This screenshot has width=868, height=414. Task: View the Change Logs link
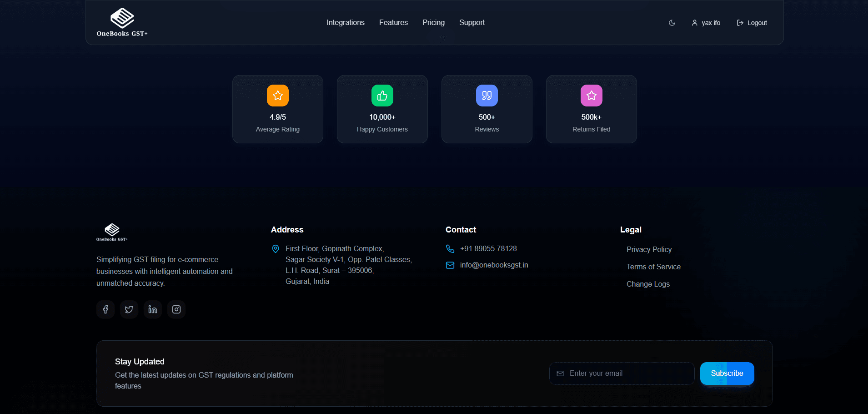(x=648, y=284)
